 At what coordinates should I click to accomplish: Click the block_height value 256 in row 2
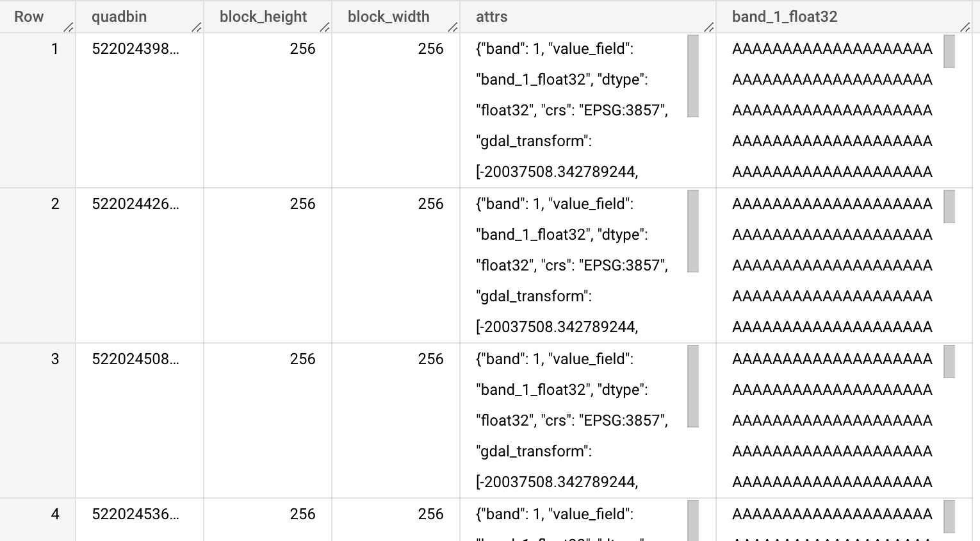302,204
